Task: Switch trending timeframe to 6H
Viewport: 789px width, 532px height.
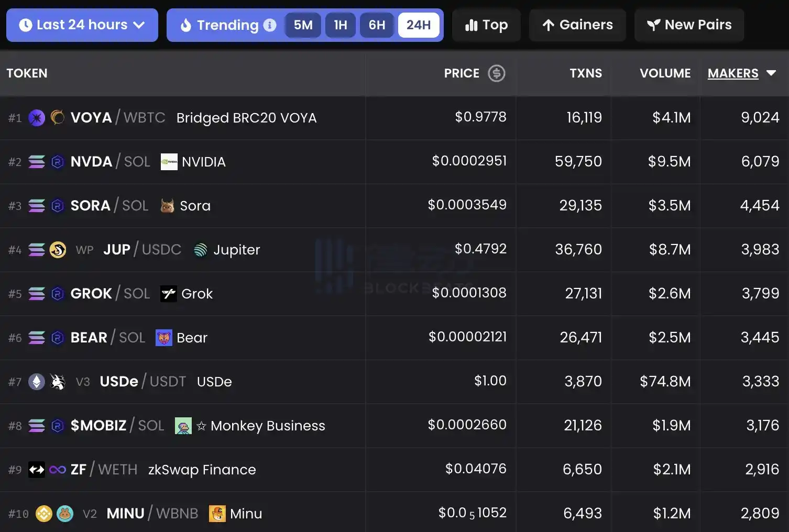Action: coord(377,25)
